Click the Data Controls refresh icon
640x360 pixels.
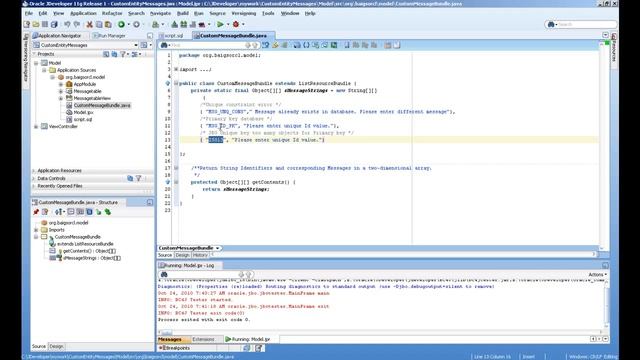(x=130, y=178)
